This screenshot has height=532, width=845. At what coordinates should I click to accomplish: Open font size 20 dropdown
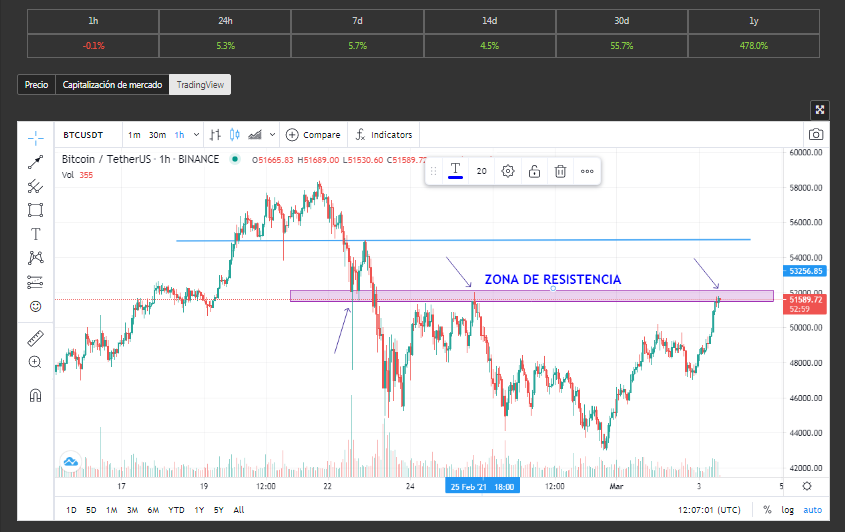pos(481,171)
